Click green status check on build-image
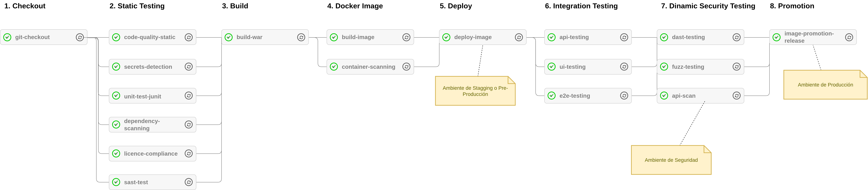868x190 pixels. tap(334, 37)
